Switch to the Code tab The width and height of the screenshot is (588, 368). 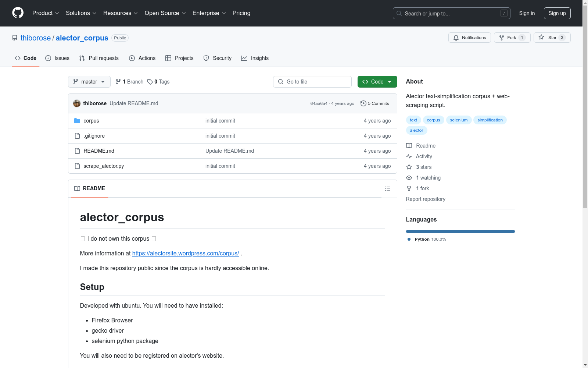click(x=26, y=58)
